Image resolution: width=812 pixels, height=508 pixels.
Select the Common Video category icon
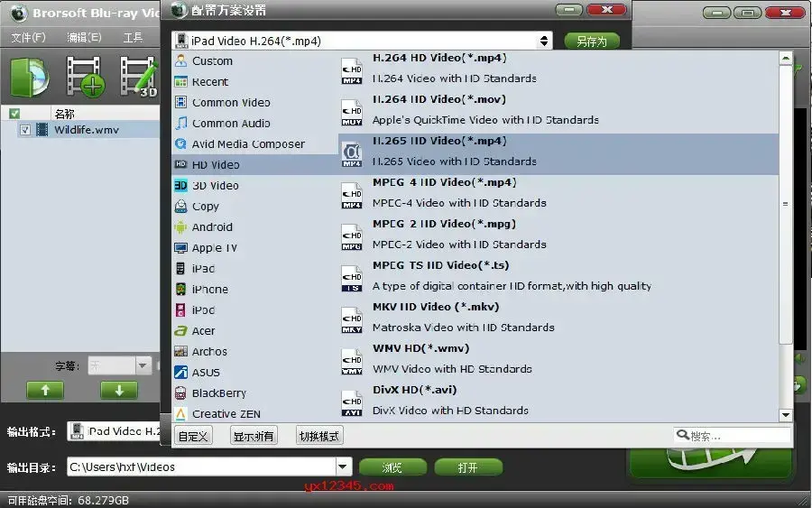tap(180, 102)
